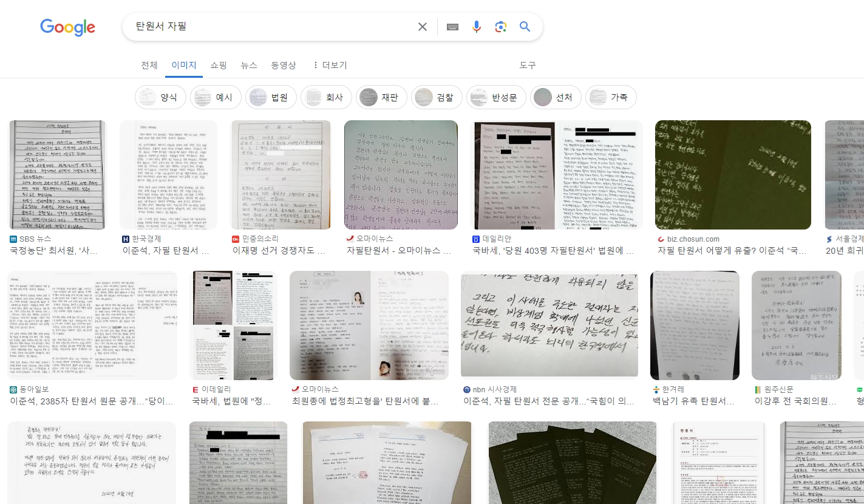
Task: Click the 한겨레 source favicon
Action: click(x=656, y=389)
